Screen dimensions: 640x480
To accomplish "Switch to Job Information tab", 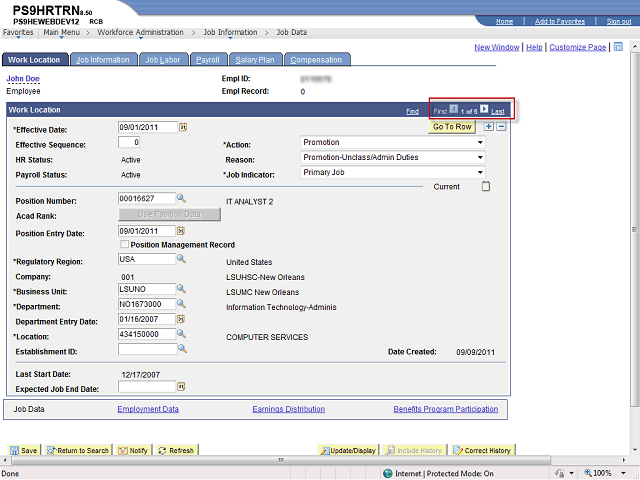I will click(103, 60).
